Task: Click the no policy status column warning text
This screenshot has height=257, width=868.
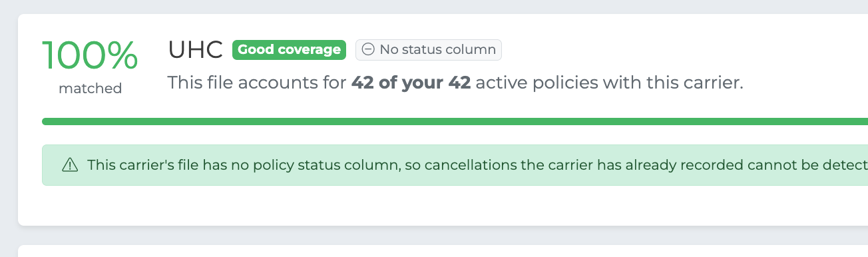Action: (477, 164)
